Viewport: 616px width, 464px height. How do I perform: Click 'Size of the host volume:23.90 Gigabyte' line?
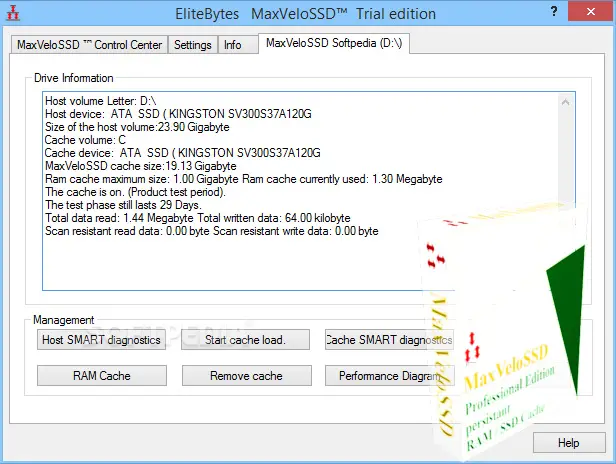coord(137,127)
